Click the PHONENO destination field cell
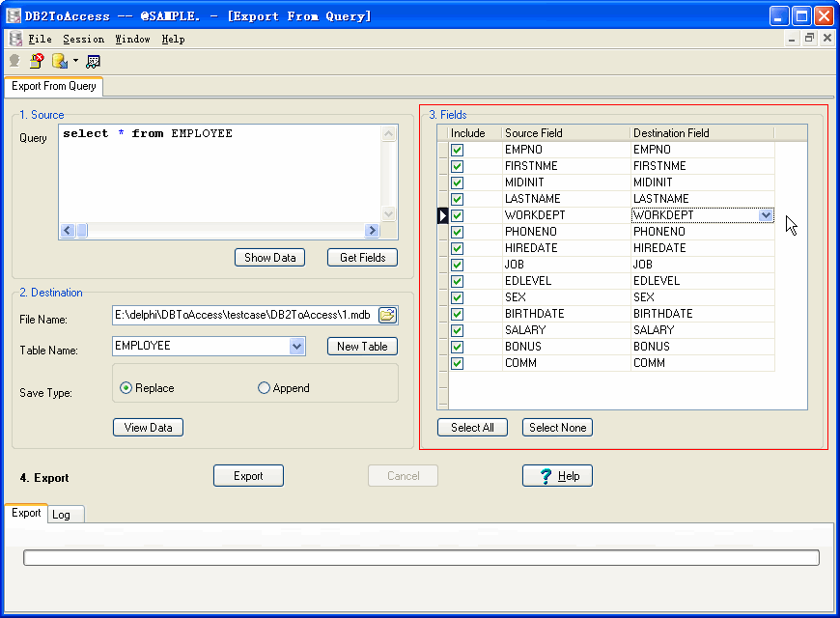This screenshot has height=618, width=840. [702, 232]
